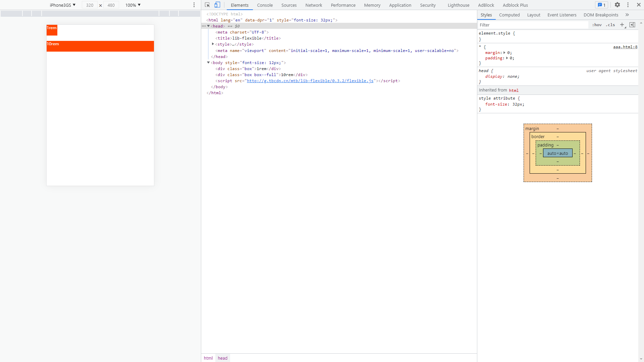This screenshot has width=644, height=362.
Task: Open the flexible.js script link
Action: (310, 81)
